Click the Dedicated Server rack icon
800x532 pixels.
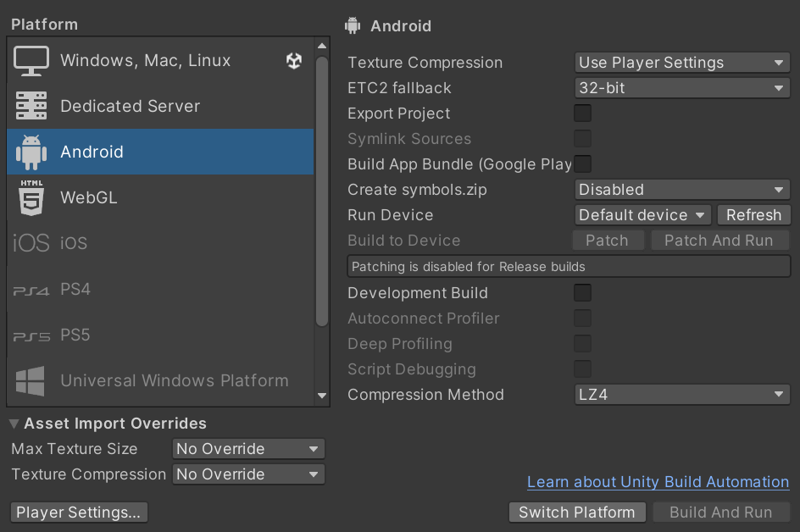31,107
